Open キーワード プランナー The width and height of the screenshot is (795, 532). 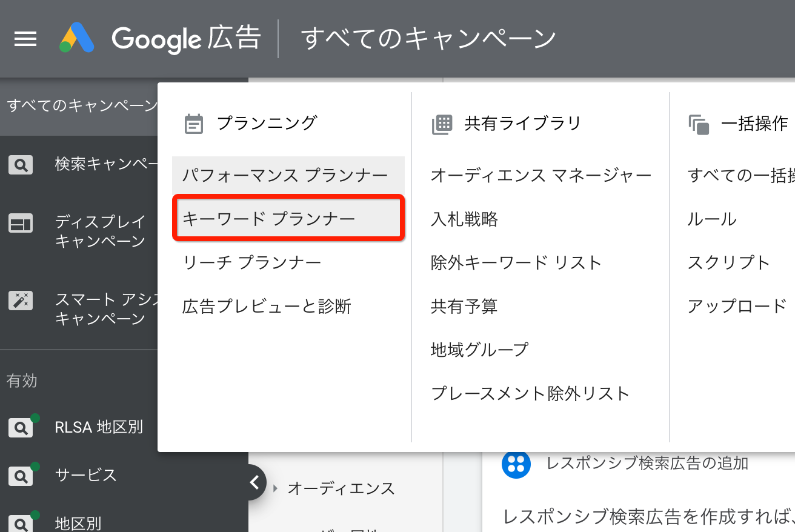pos(288,219)
